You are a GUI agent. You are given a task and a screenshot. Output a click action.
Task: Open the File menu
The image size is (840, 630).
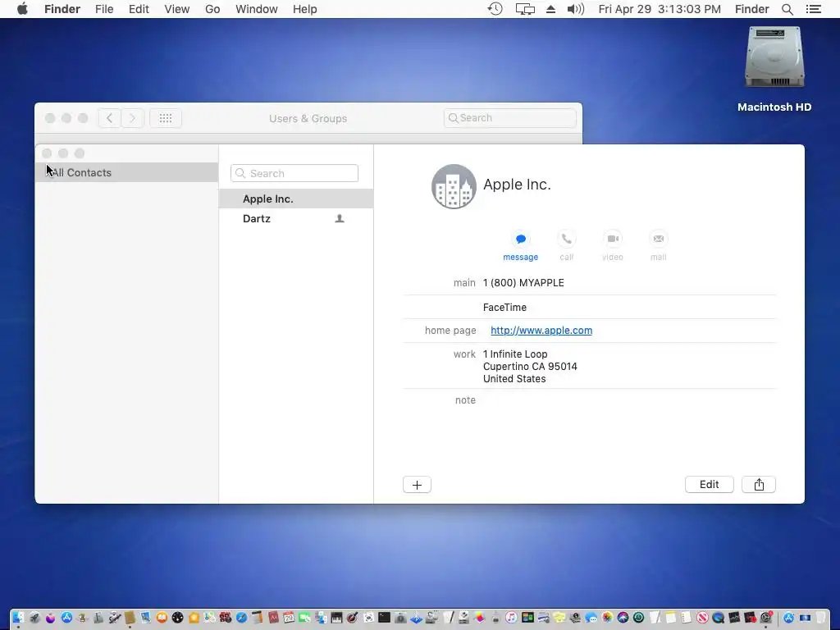pos(104,9)
